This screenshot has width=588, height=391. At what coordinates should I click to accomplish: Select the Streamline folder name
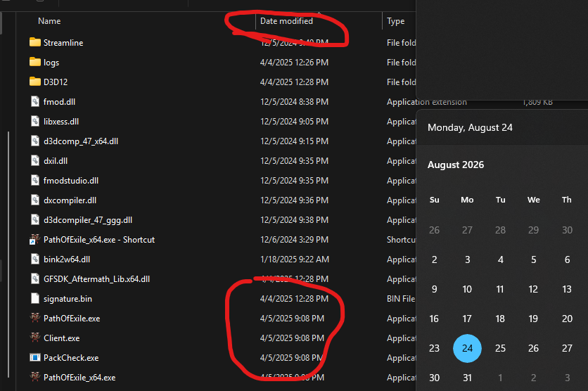click(x=63, y=43)
